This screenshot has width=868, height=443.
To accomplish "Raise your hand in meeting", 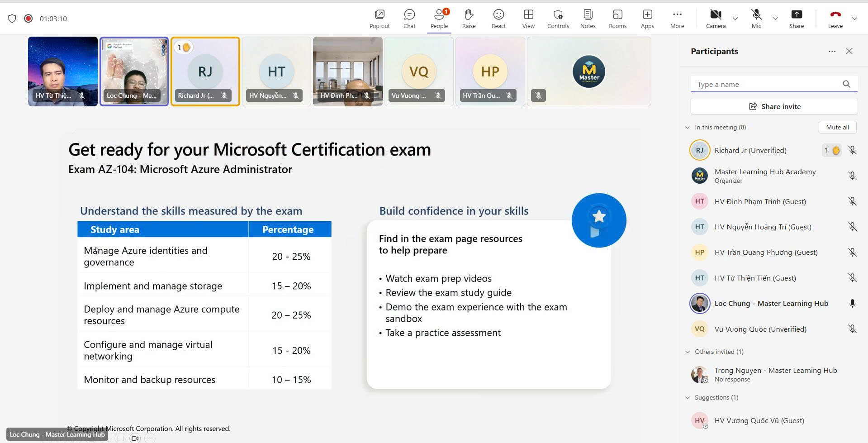I will [469, 19].
